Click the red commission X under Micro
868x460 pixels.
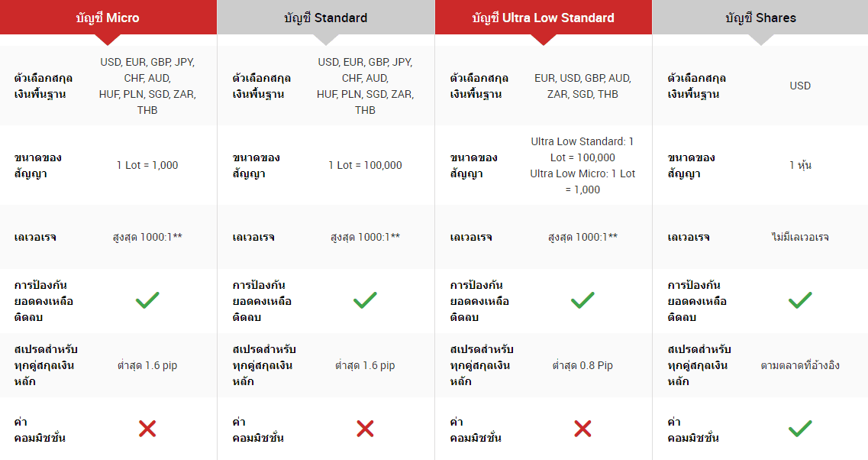point(147,429)
